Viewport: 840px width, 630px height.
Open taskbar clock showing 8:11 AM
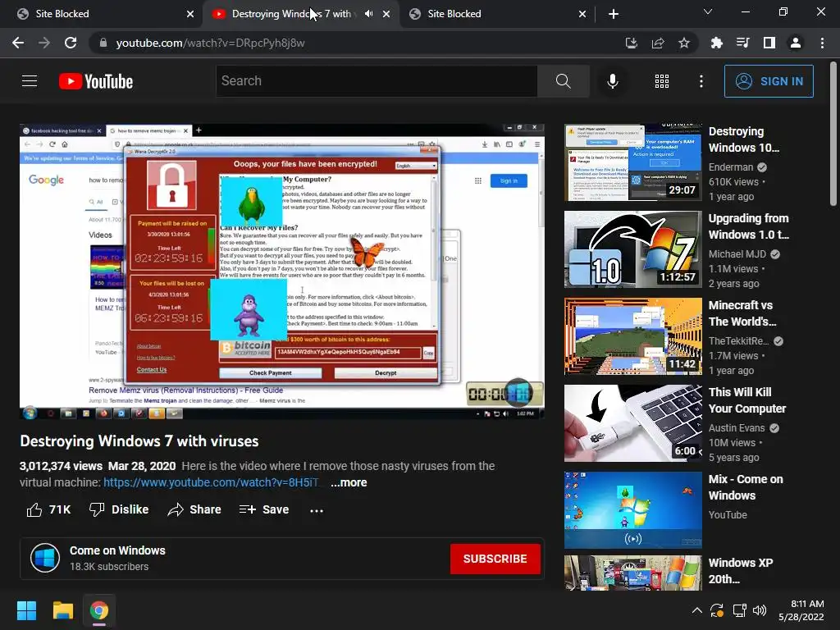[x=801, y=610]
